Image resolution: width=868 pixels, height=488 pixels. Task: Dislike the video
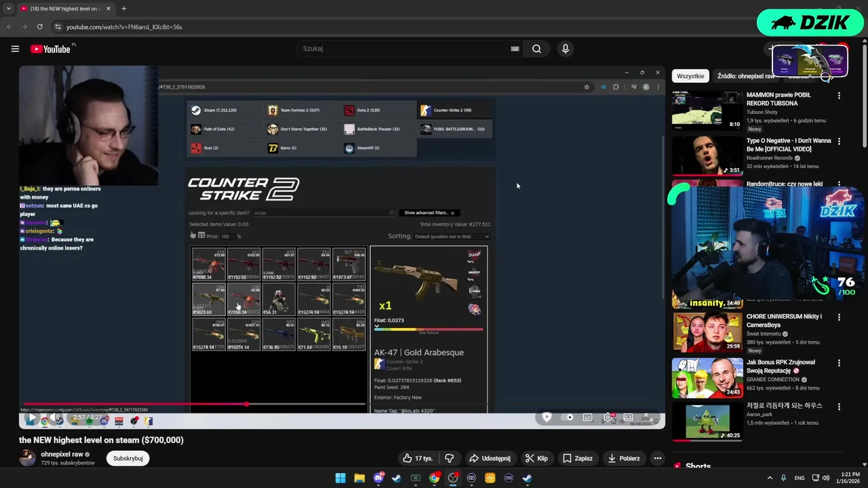(x=449, y=458)
